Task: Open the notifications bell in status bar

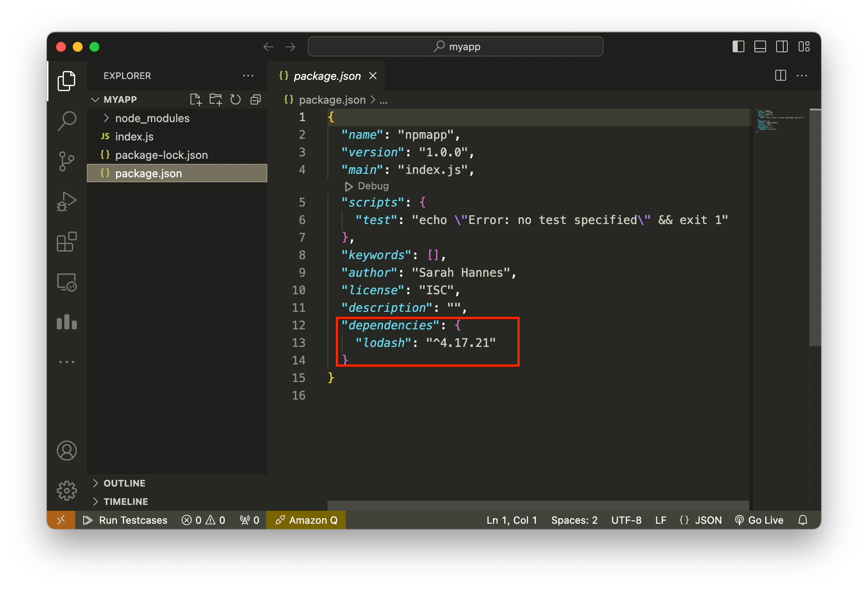Action: point(803,520)
